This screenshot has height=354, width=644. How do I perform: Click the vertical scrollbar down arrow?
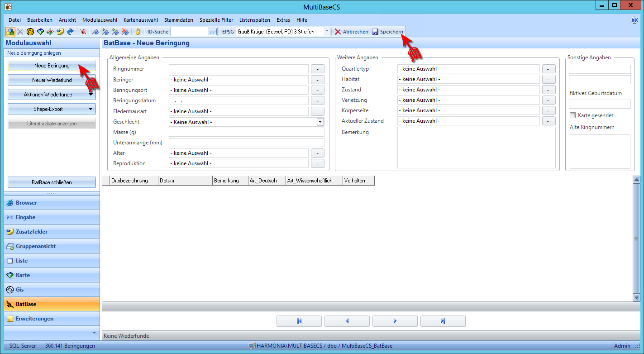pyautogui.click(x=636, y=298)
